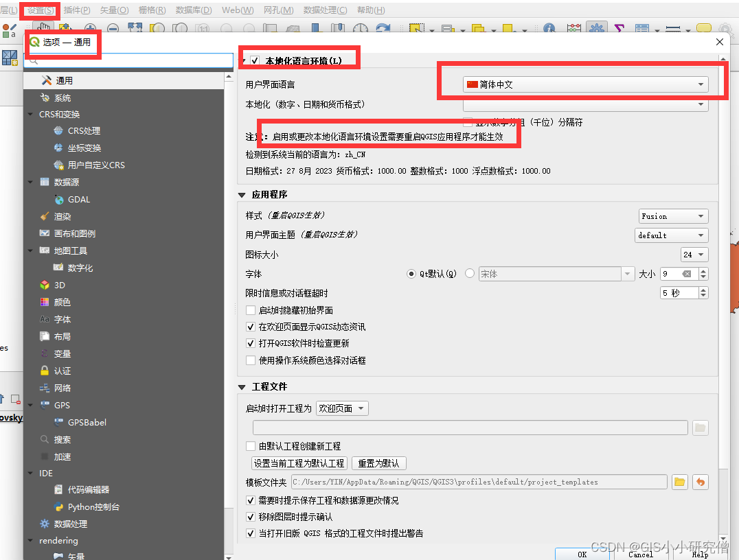This screenshot has height=560, width=739.
Task: Open the 数据处理 gear icon entry
Action: pos(45,524)
